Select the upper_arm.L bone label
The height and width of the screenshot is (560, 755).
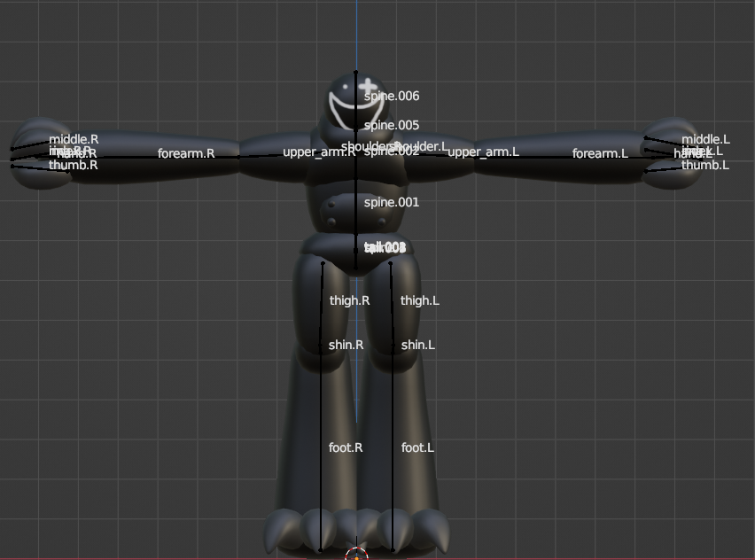pos(484,152)
